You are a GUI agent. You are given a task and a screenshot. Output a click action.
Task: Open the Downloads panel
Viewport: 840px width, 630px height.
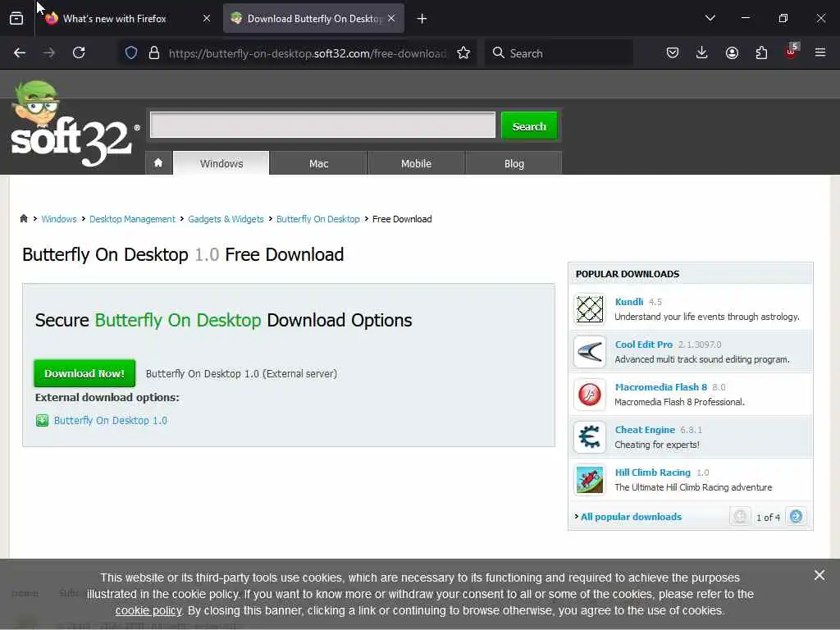(702, 53)
